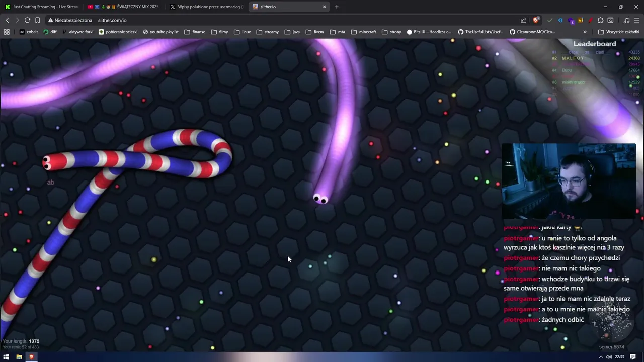Expand the linux bookmark folder
The height and width of the screenshot is (362, 644).
pyautogui.click(x=243, y=32)
